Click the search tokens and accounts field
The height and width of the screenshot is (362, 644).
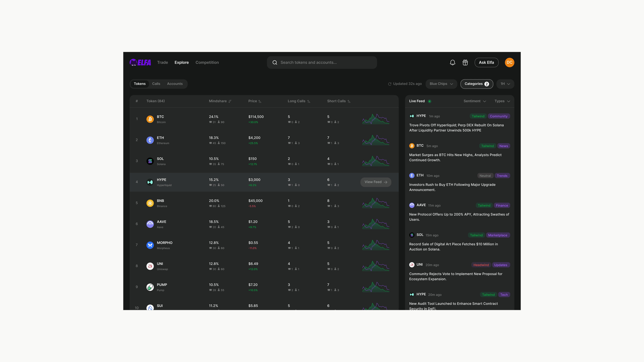coord(322,62)
